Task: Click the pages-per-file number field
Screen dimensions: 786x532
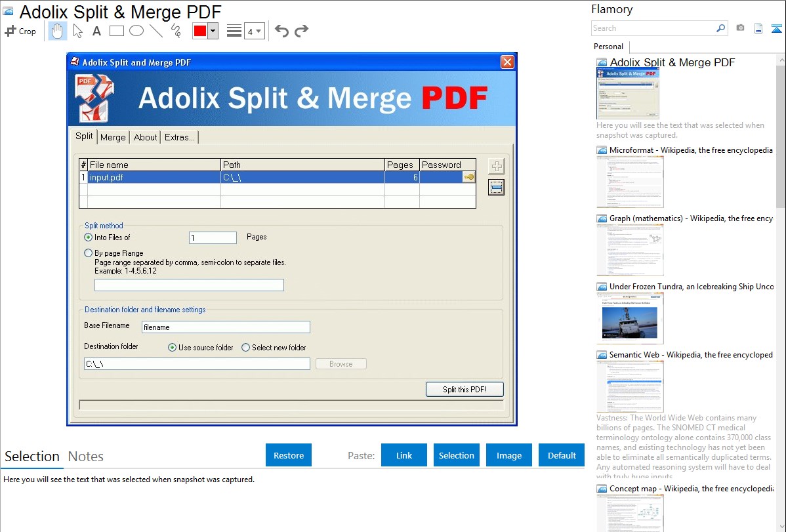Action: tap(213, 237)
